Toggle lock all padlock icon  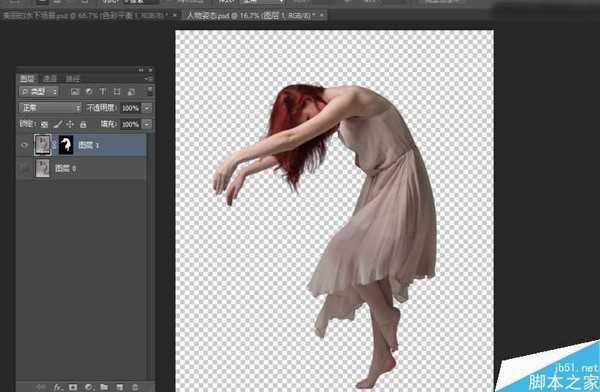83,124
